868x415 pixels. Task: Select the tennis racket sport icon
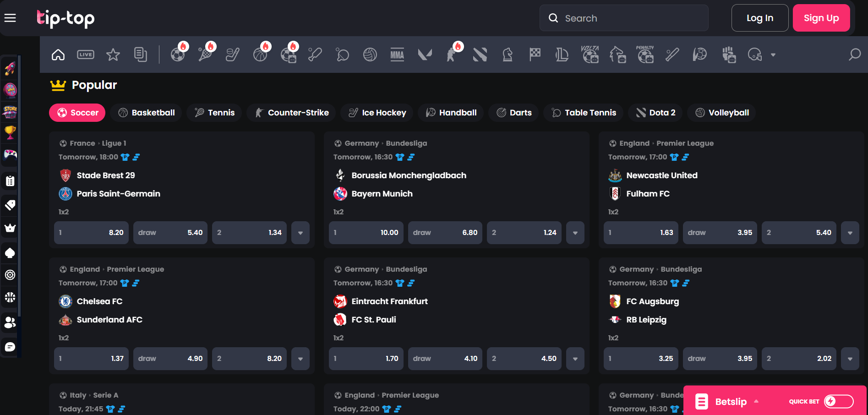click(205, 55)
